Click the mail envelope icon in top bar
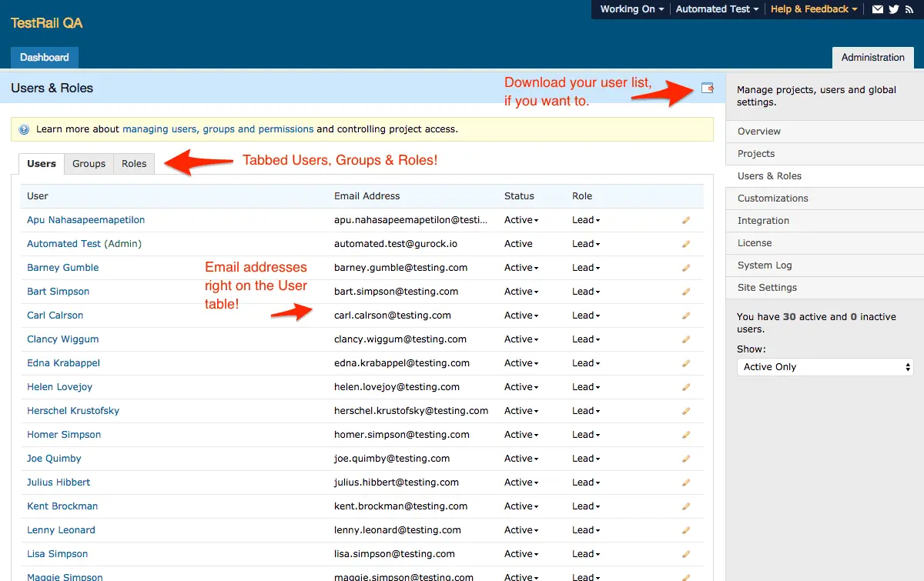This screenshot has width=924, height=581. point(877,9)
